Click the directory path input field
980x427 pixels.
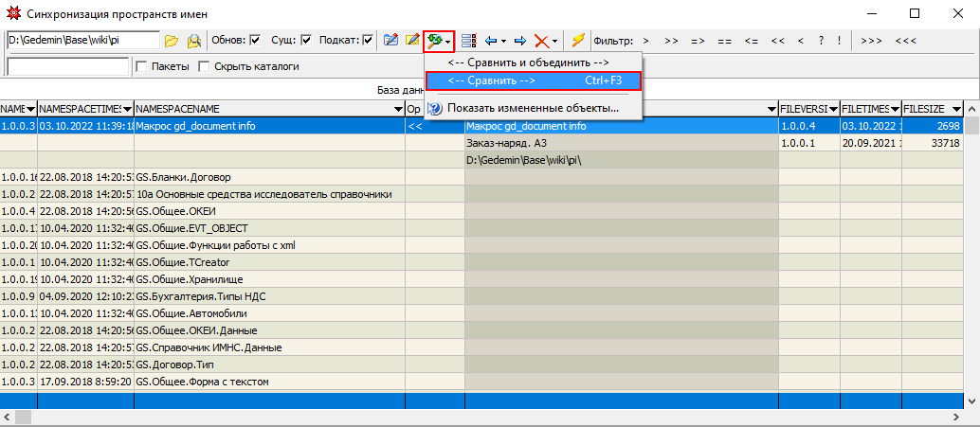tap(82, 41)
